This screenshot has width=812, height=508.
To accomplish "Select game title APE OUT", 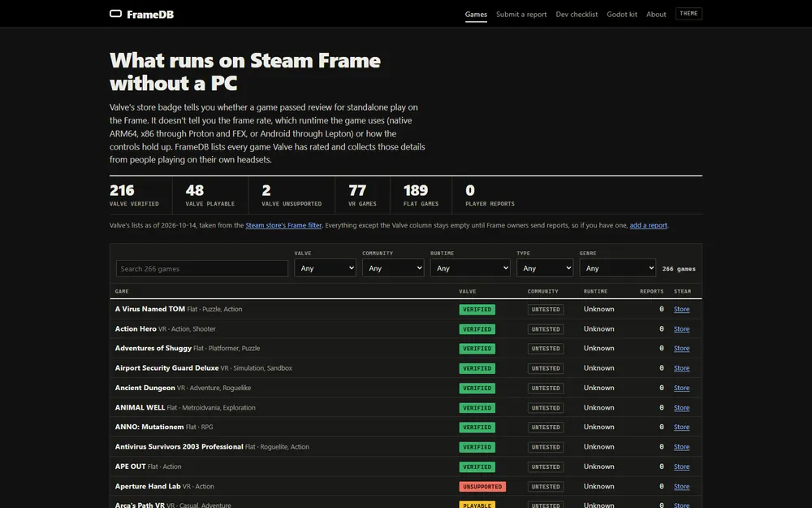I will click(x=130, y=467).
